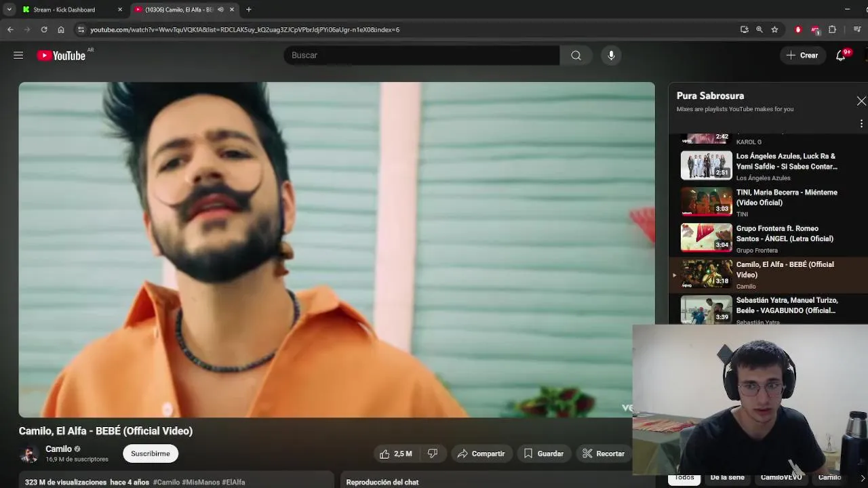The height and width of the screenshot is (488, 868).
Task: Close the Camilo, El Alfa tab
Action: [232, 9]
